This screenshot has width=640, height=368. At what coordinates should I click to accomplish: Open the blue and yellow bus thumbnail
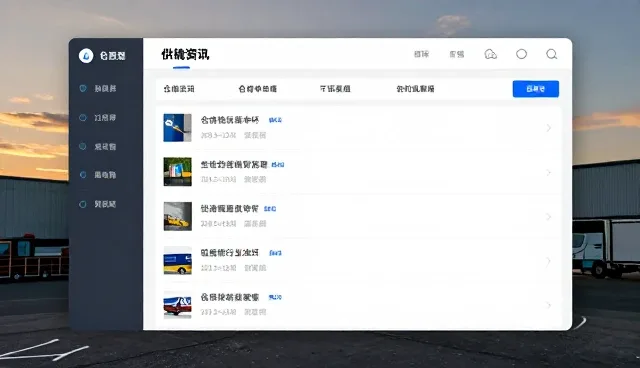[x=178, y=260]
